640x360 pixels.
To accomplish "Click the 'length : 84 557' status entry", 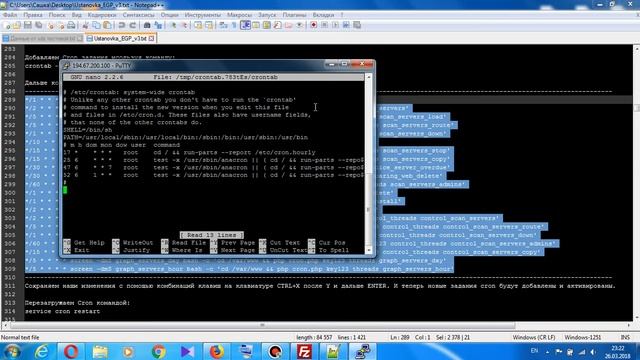I will click(x=314, y=338).
